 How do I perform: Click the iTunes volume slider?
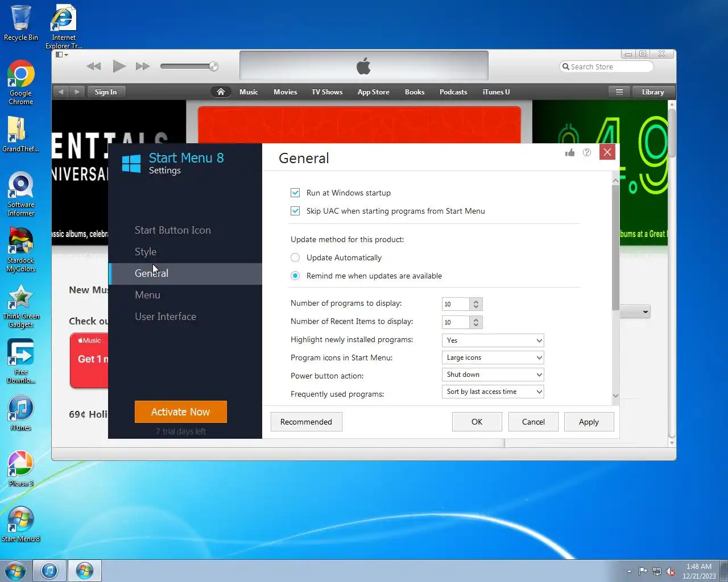[189, 66]
